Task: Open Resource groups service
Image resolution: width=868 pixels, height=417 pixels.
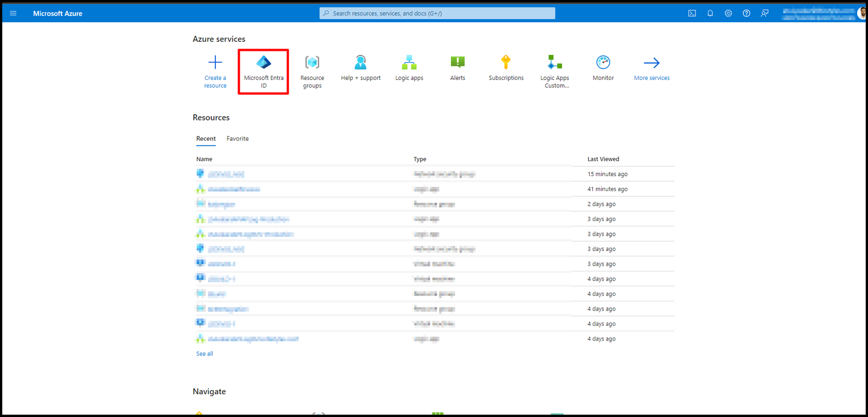Action: [x=312, y=72]
